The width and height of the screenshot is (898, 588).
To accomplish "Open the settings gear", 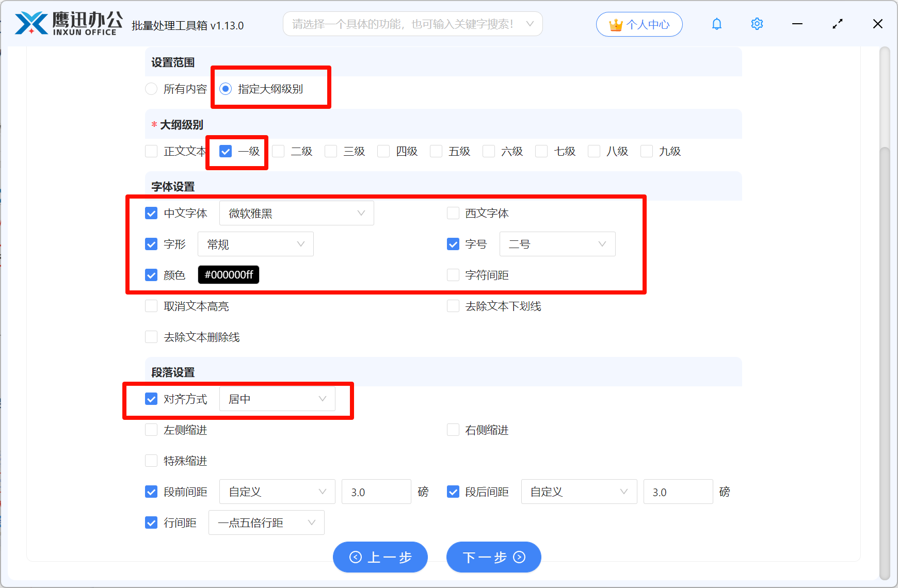I will pos(757,24).
